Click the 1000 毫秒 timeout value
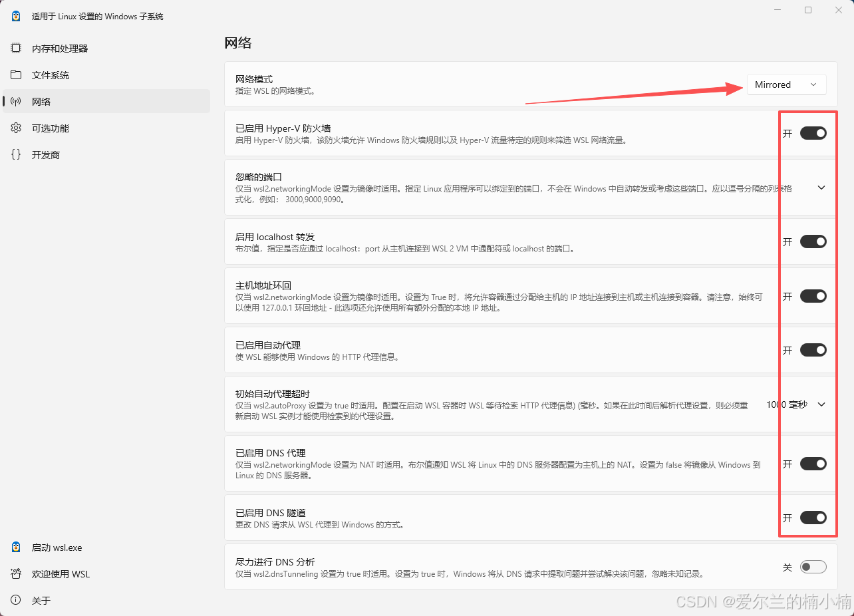This screenshot has height=616, width=854. [787, 404]
